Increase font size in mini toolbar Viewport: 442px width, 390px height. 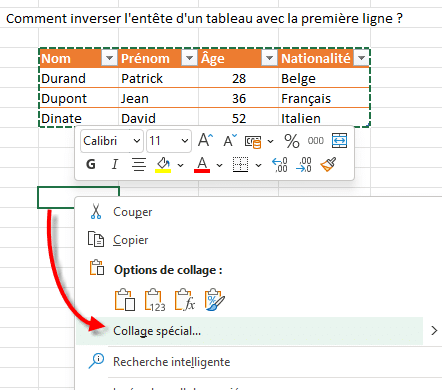click(205, 140)
